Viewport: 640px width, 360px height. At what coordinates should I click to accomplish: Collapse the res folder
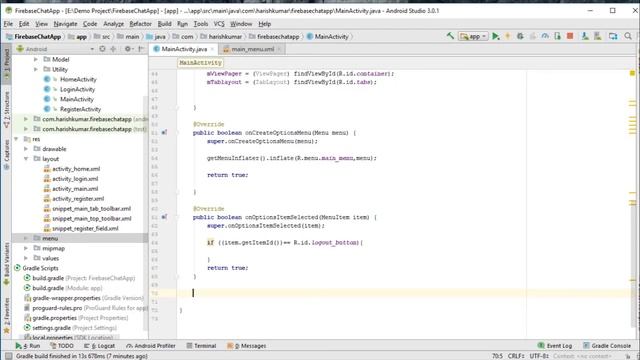click(16, 139)
